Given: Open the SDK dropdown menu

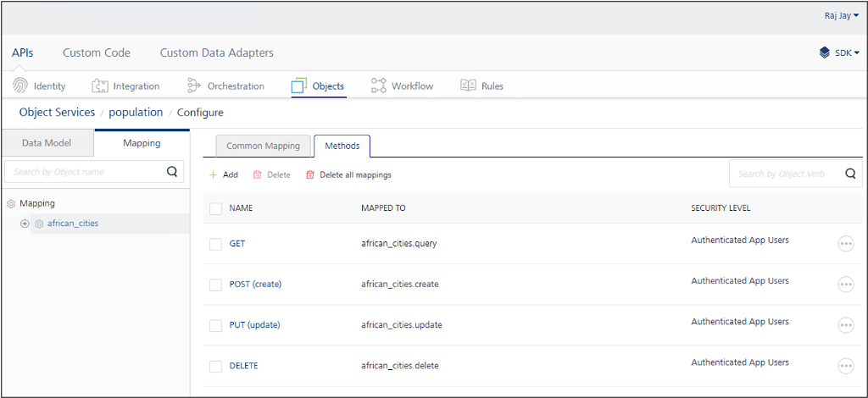Looking at the screenshot, I should [839, 53].
